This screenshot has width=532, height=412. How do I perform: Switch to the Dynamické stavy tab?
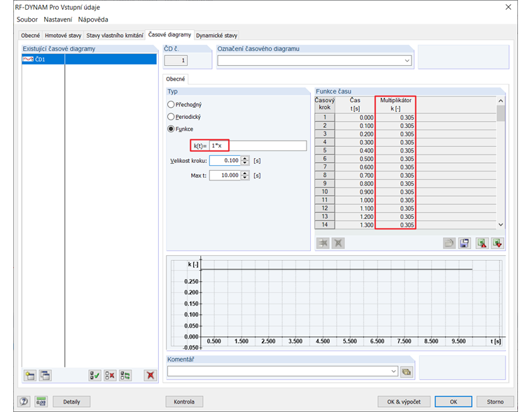point(216,35)
